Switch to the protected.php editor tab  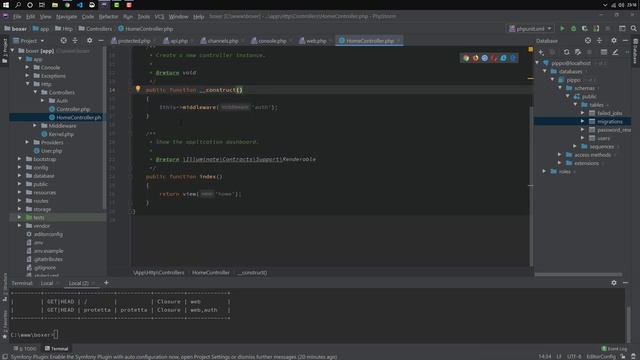[131, 41]
